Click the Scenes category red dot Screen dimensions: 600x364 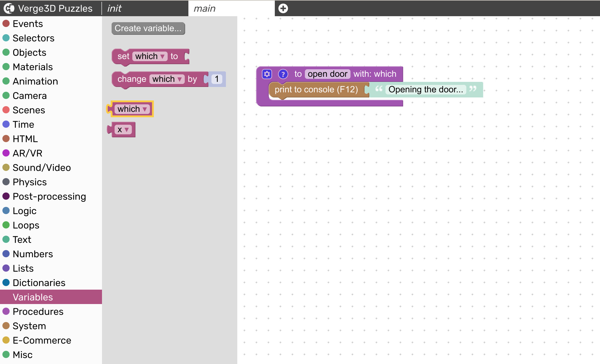6,110
